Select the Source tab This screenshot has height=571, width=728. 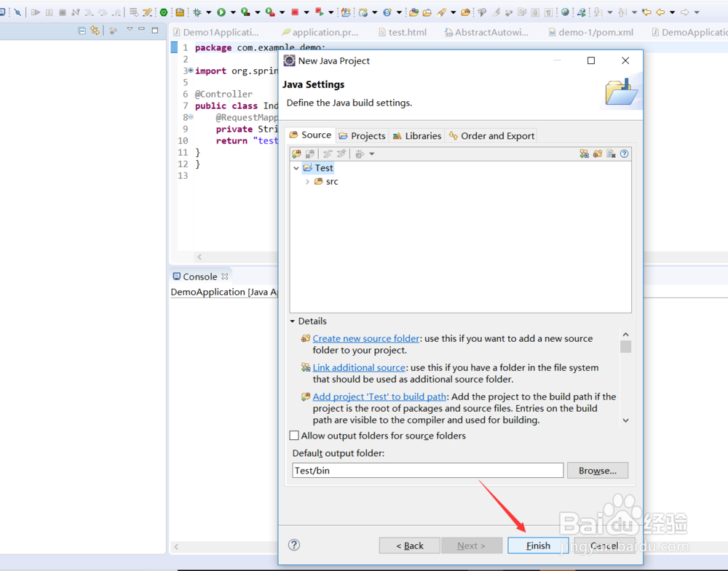[x=310, y=135]
